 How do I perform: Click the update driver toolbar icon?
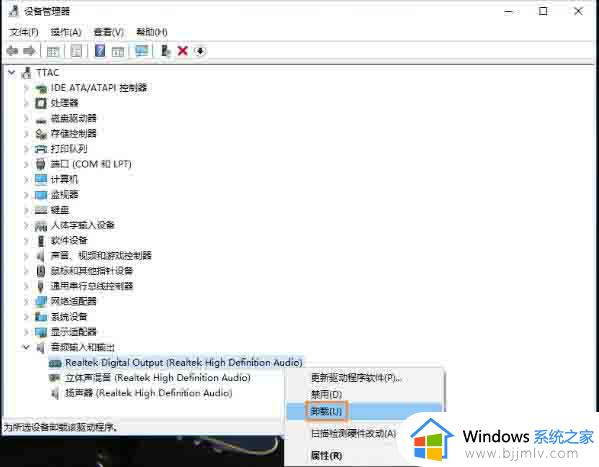click(x=165, y=50)
